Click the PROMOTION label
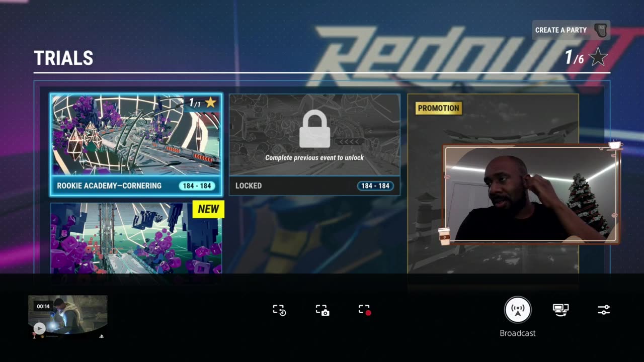The height and width of the screenshot is (362, 644). [x=438, y=108]
